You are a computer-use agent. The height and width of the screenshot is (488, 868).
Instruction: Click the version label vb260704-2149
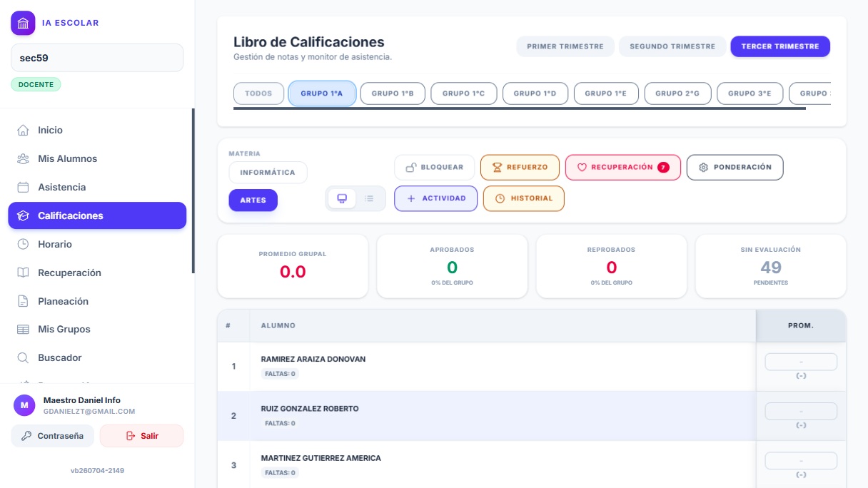pyautogui.click(x=97, y=471)
